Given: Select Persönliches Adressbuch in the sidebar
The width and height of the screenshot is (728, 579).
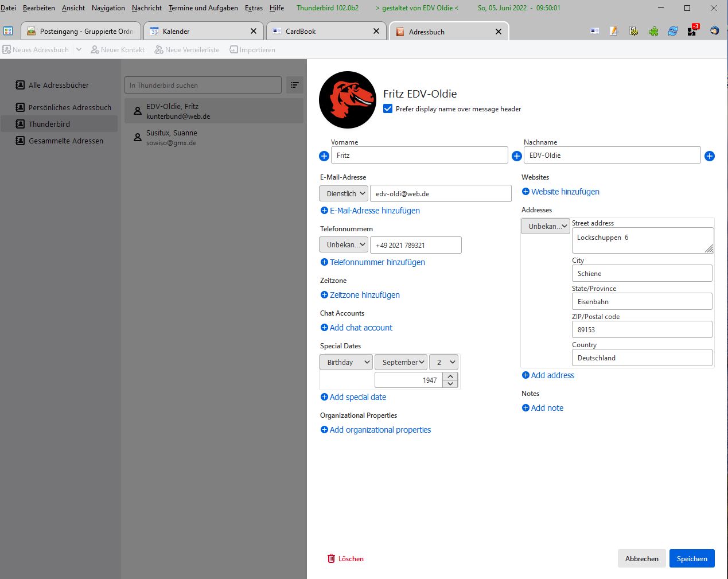Looking at the screenshot, I should tap(59, 107).
